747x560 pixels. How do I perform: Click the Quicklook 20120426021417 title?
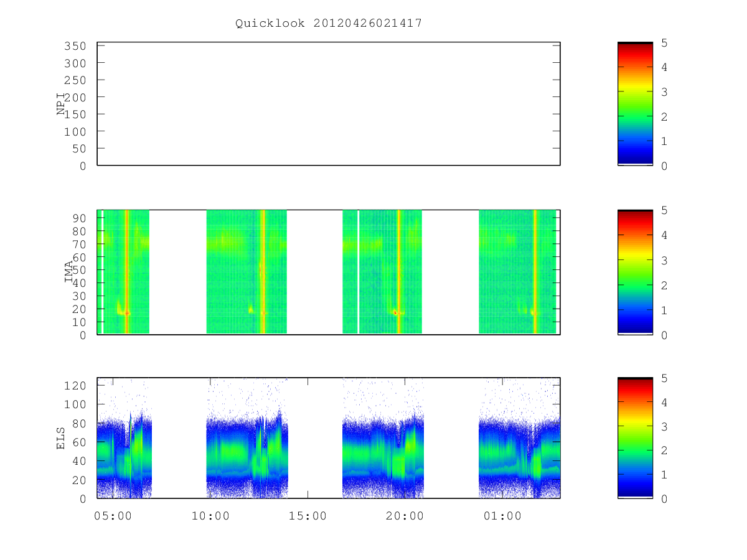click(x=329, y=24)
